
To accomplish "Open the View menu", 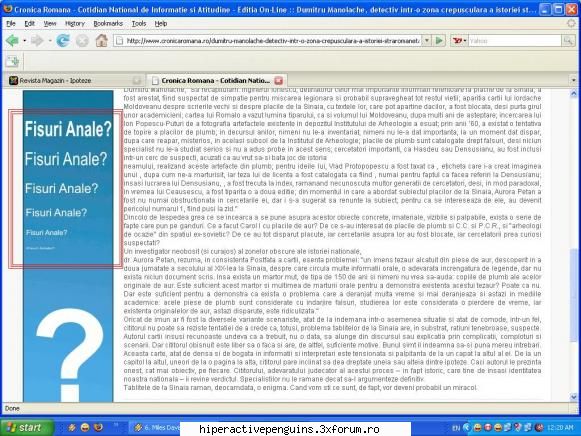I will click(x=50, y=24).
